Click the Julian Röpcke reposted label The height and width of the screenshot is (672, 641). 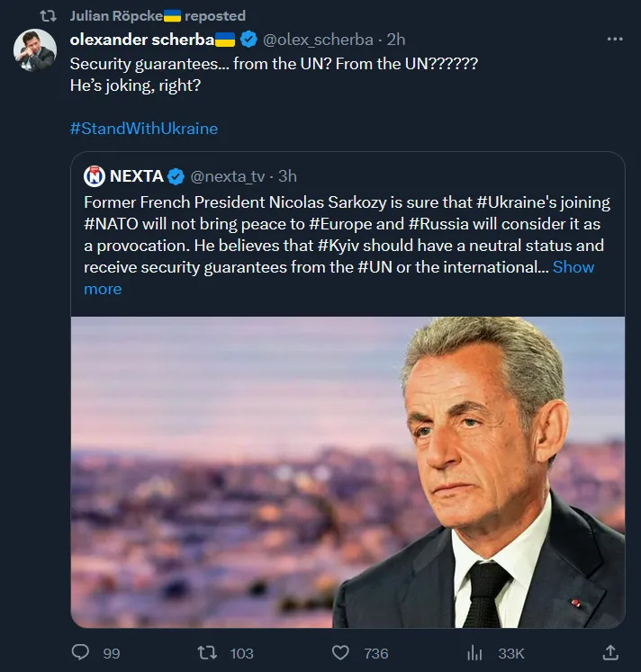coord(158,16)
